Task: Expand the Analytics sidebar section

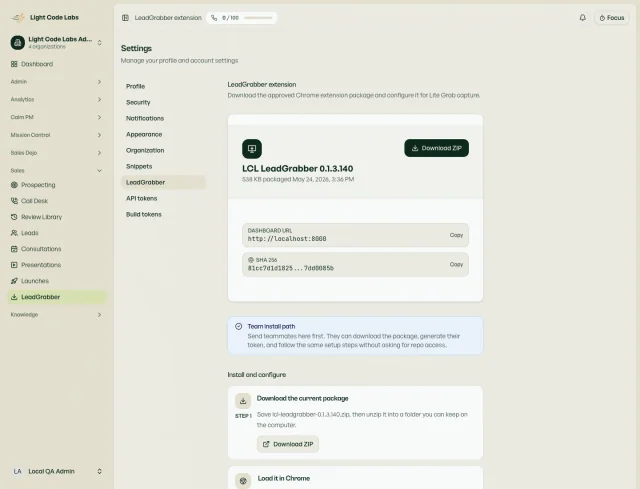Action: coord(56,100)
